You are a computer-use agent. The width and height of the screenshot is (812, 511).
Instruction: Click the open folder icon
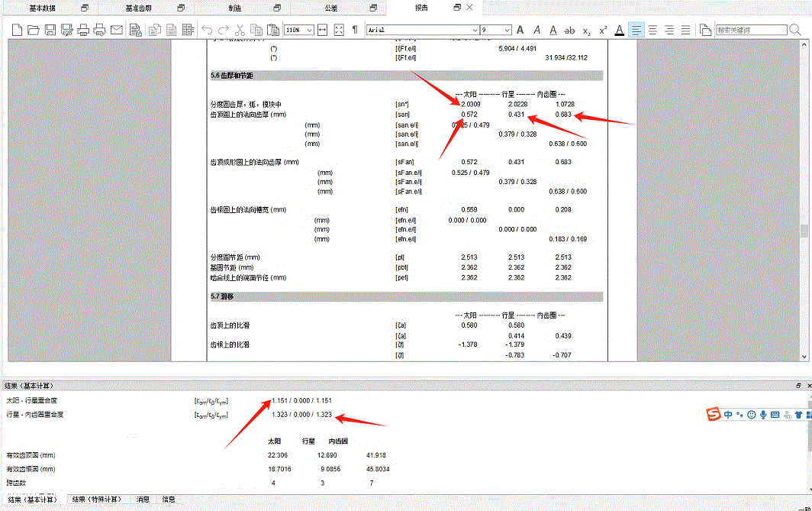[33, 30]
